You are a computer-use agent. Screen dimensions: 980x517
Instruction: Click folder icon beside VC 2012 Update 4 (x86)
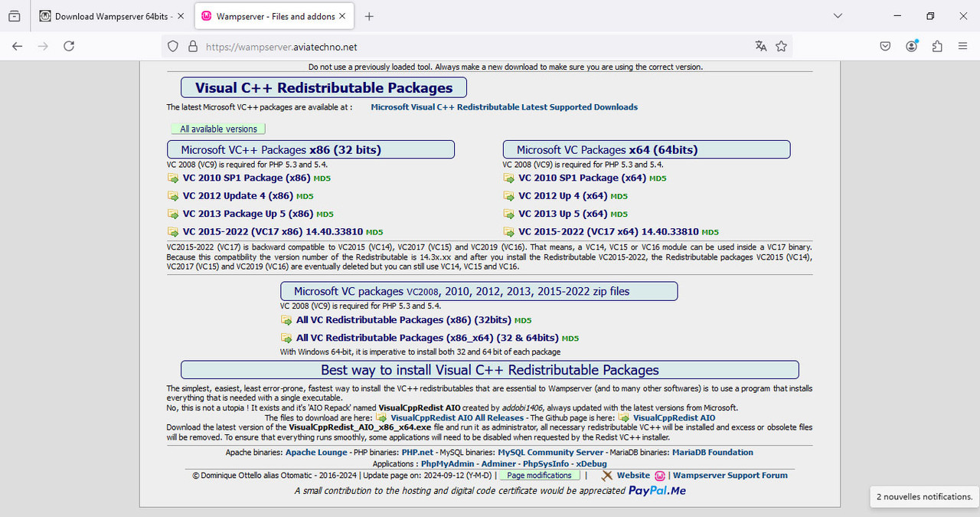coord(173,196)
